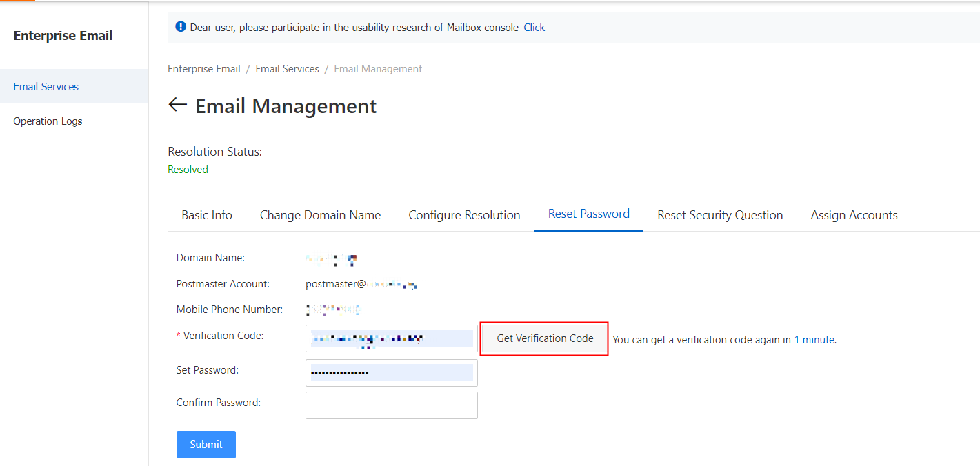Click the empty Confirm Password field
Viewport: 980px width, 466px height.
391,405
